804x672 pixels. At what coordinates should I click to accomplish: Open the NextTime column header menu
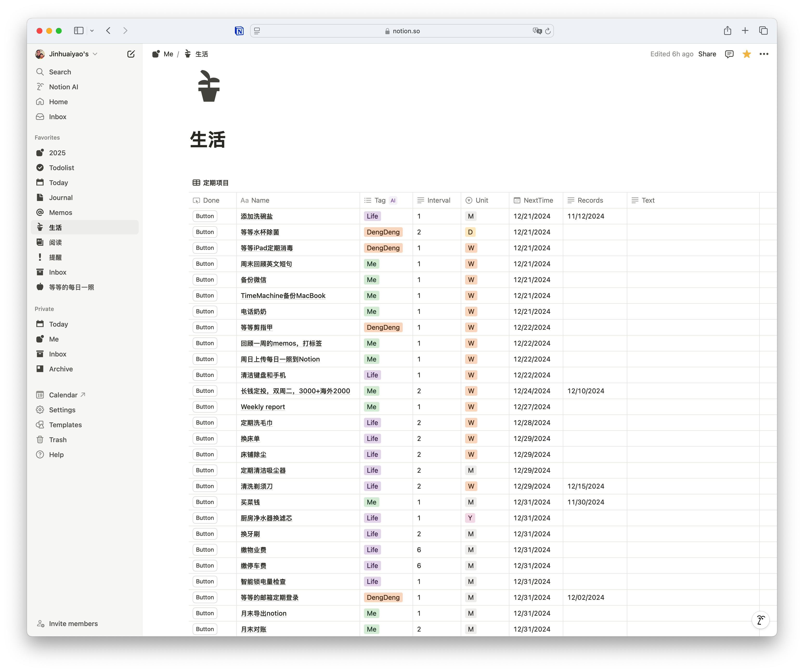[x=536, y=200]
